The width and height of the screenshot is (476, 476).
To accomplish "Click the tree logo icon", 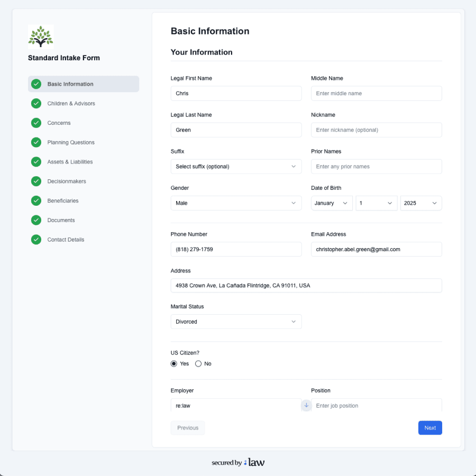I will 41,37.
